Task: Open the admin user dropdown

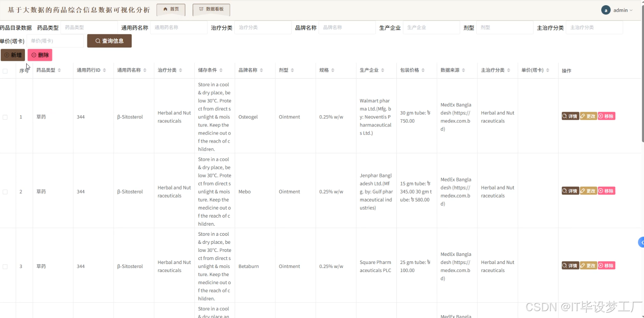Action: (x=623, y=10)
